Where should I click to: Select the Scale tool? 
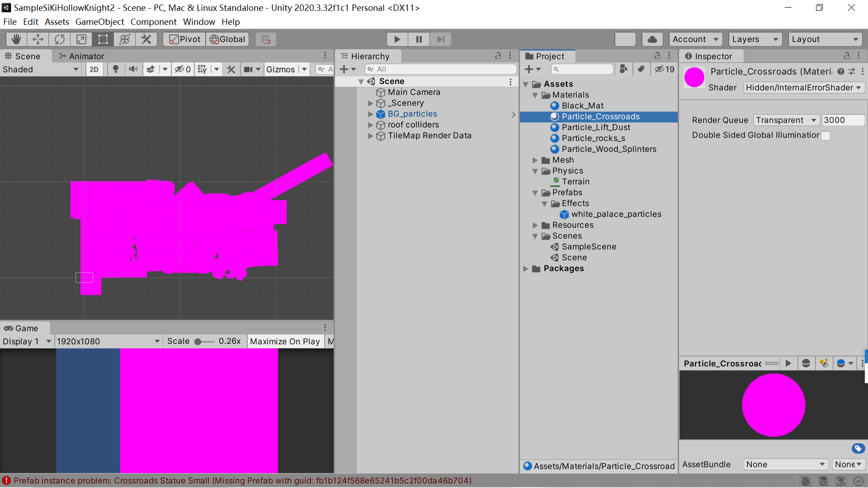point(81,39)
